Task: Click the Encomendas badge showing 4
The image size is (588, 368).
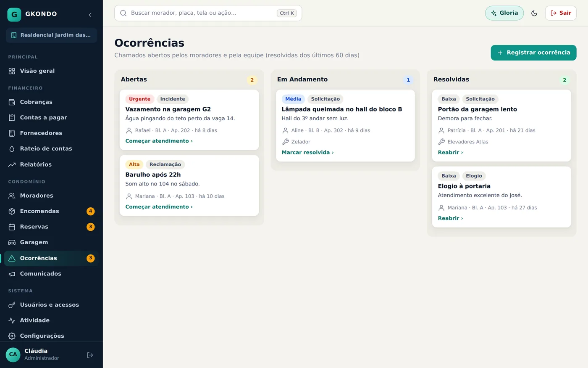Action: 90,211
